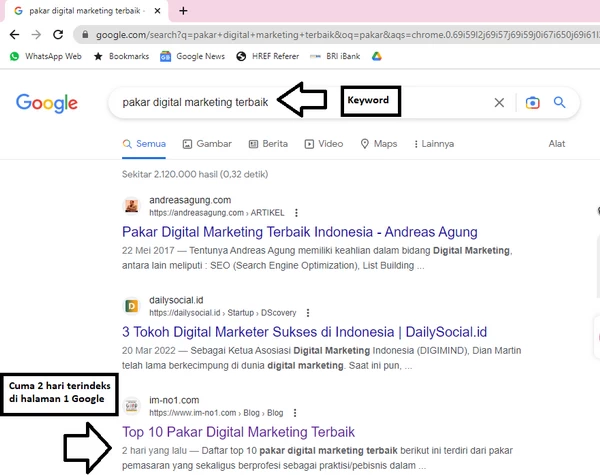The image size is (600, 475).
Task: Click the browser back arrow
Action: pos(15,35)
